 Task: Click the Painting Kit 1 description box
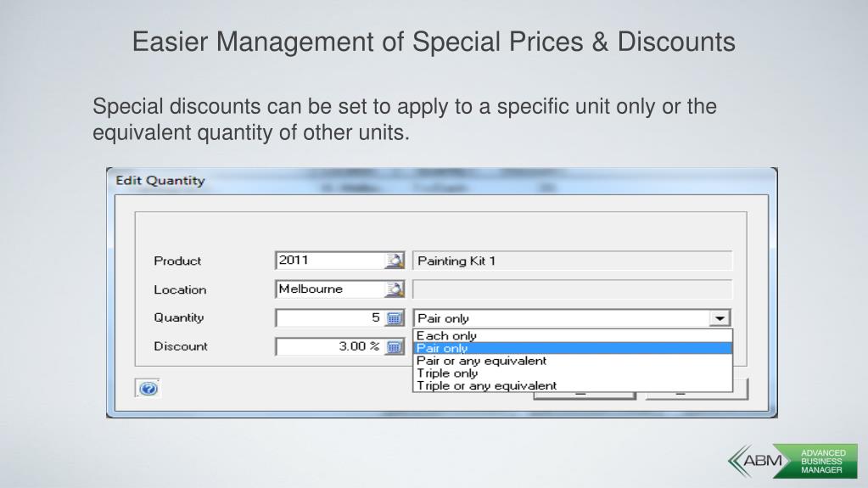(x=572, y=261)
